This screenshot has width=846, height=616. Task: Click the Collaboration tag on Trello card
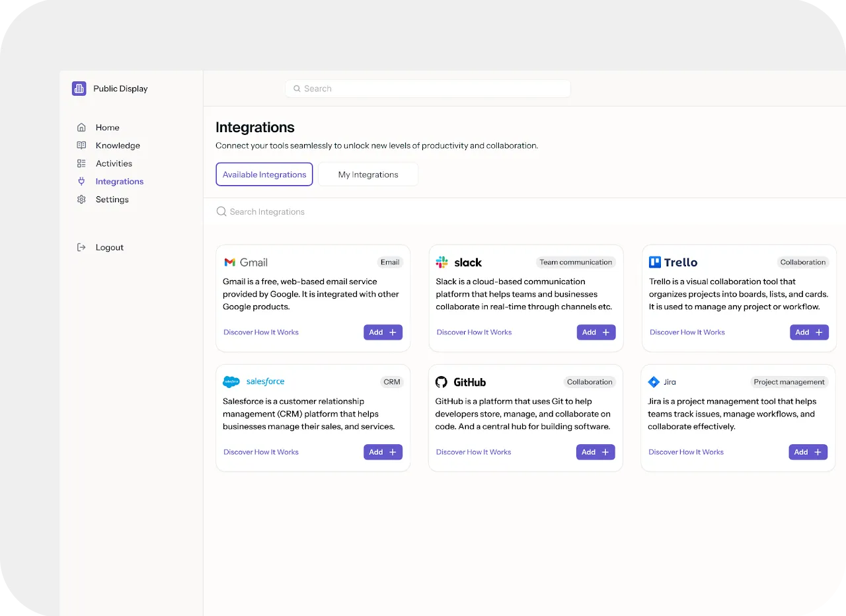[x=803, y=262]
